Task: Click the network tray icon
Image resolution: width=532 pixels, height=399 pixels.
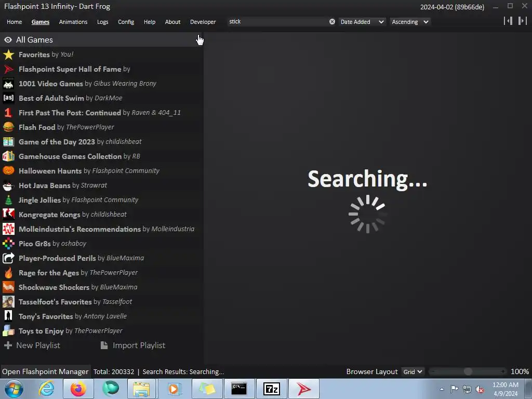Action: [467, 389]
